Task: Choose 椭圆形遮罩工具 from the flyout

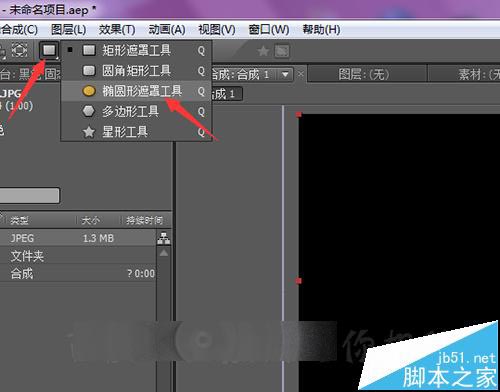Action: [x=136, y=91]
